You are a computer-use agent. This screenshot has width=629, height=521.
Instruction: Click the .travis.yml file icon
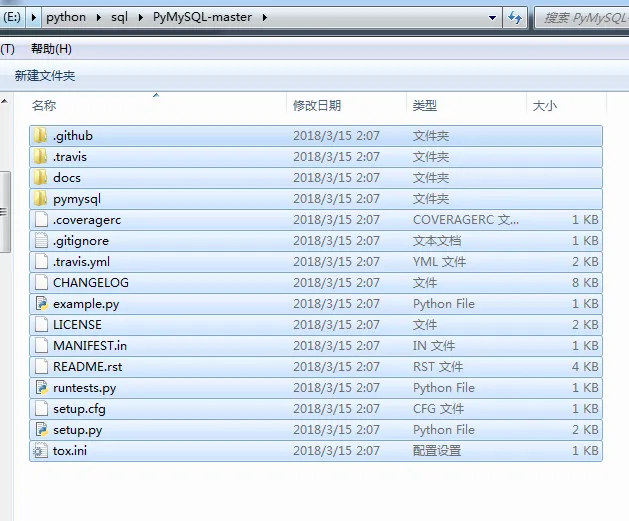click(x=41, y=262)
